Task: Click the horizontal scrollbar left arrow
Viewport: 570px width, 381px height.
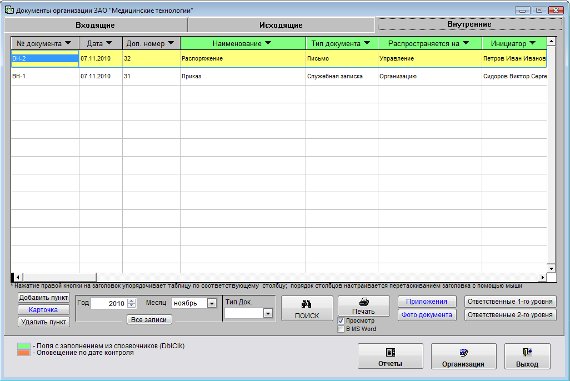Action: pyautogui.click(x=17, y=277)
